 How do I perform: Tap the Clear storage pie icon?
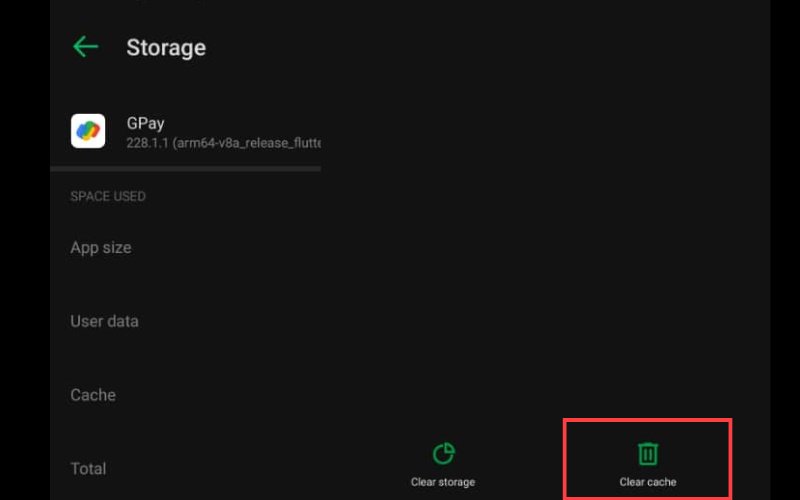click(x=443, y=453)
